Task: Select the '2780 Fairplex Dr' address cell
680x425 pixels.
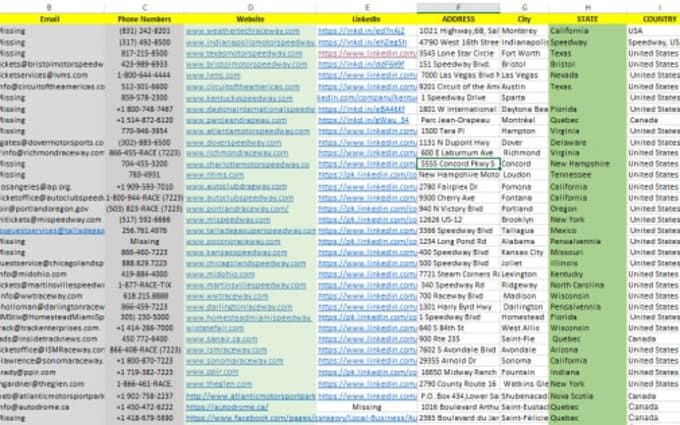Action: (458, 186)
